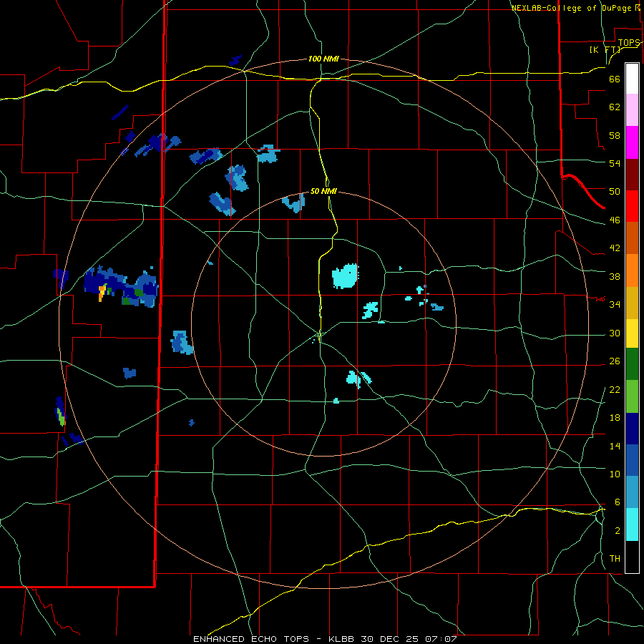Click the "50" legend value
The height and width of the screenshot is (644, 644).
click(615, 192)
